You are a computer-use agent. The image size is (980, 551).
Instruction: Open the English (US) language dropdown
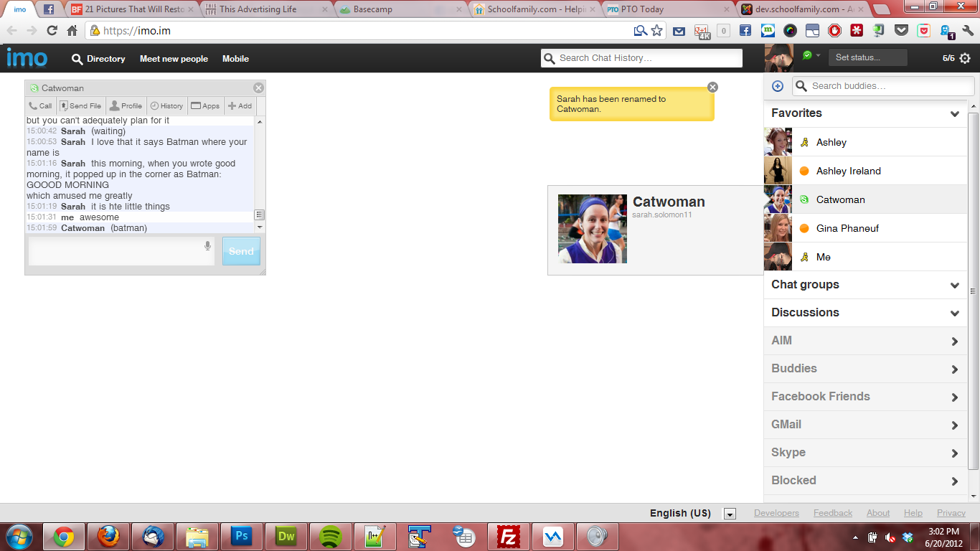730,514
